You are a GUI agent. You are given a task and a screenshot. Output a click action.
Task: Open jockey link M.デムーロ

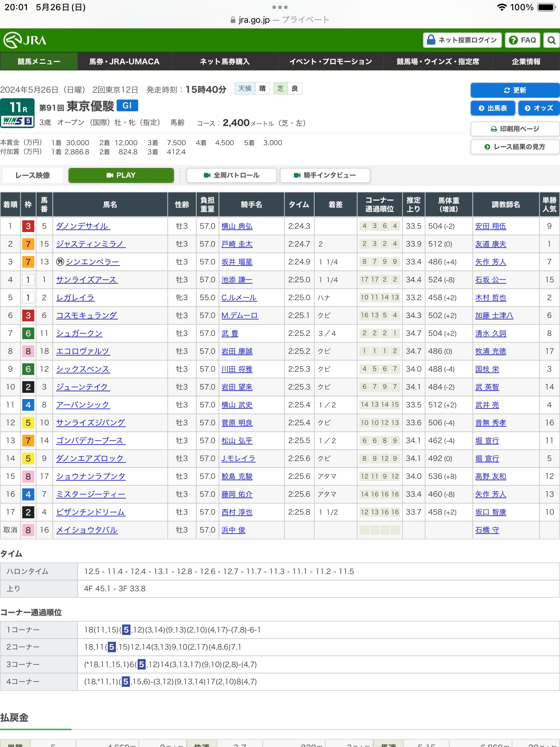[240, 316]
